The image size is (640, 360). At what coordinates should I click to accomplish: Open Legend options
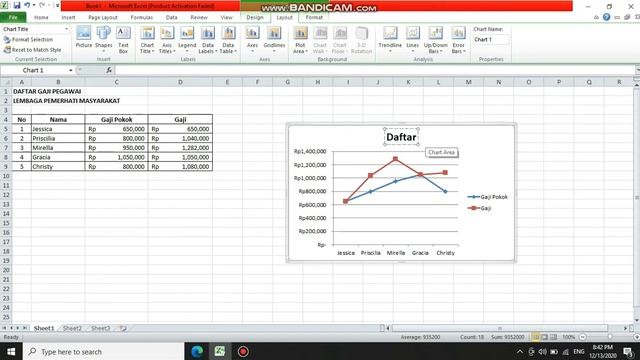coord(187,39)
